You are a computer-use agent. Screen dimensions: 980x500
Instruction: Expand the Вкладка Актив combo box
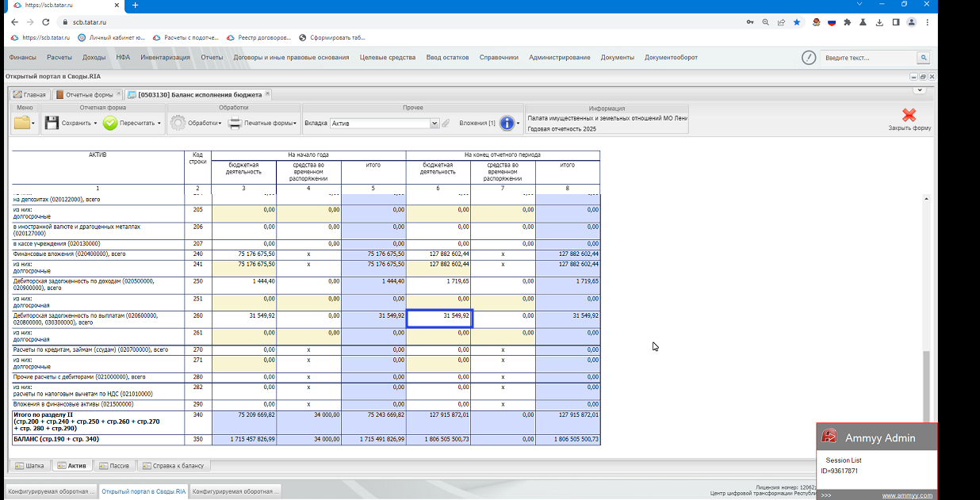434,124
